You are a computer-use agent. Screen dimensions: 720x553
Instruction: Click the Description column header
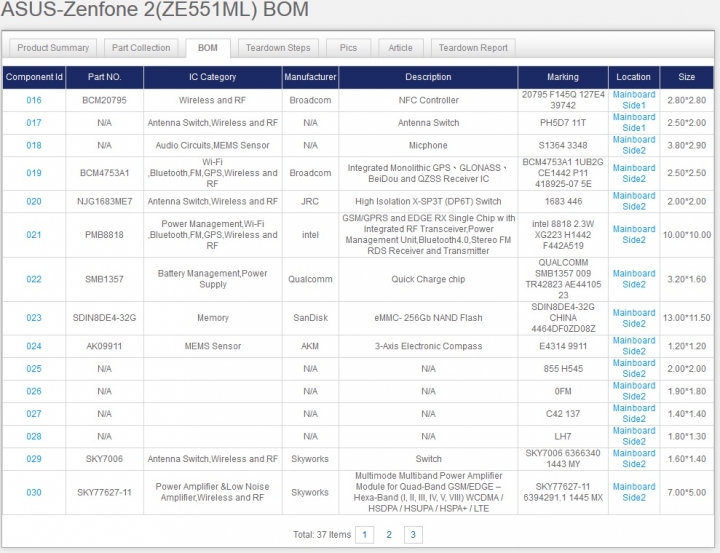pos(428,77)
